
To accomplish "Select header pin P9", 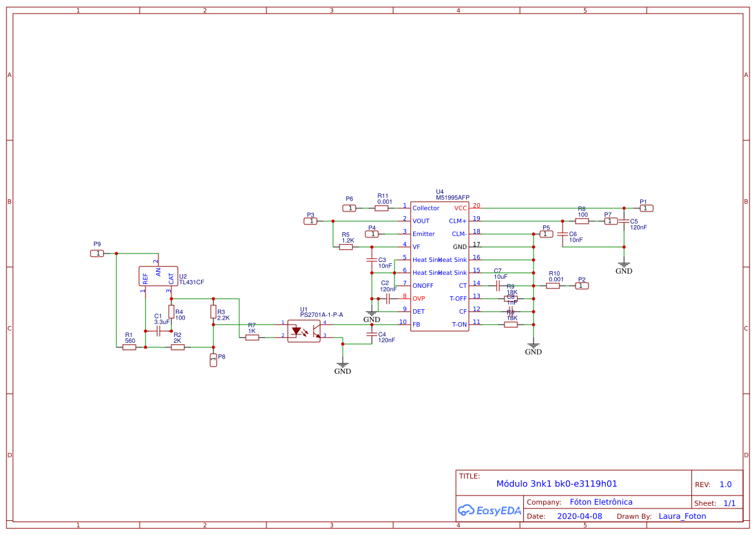I will [x=98, y=254].
